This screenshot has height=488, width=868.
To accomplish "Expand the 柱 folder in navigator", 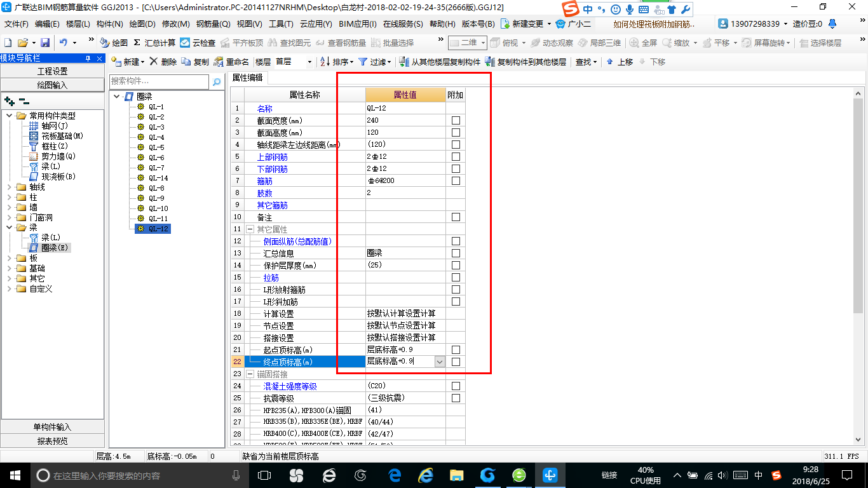I will point(9,197).
